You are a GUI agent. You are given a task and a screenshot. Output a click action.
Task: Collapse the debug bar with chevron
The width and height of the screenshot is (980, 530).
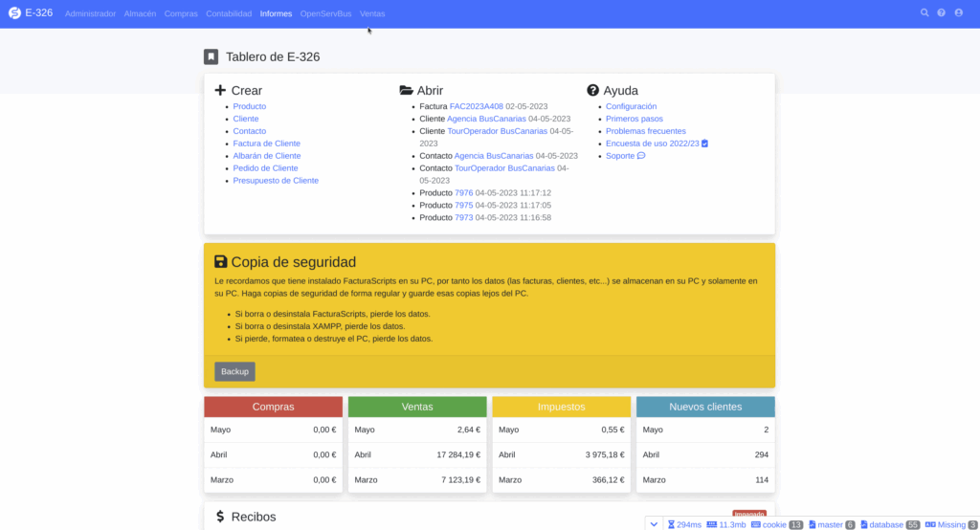[654, 524]
